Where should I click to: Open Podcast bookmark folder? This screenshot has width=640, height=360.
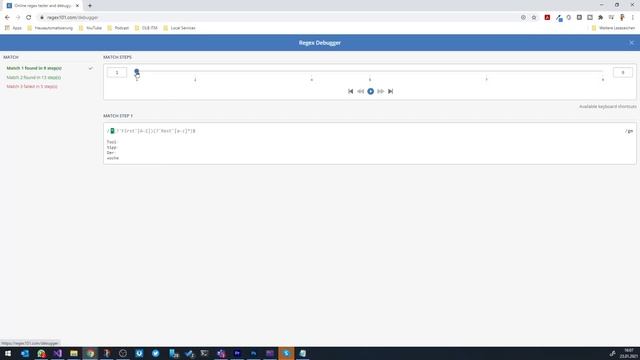[x=118, y=28]
